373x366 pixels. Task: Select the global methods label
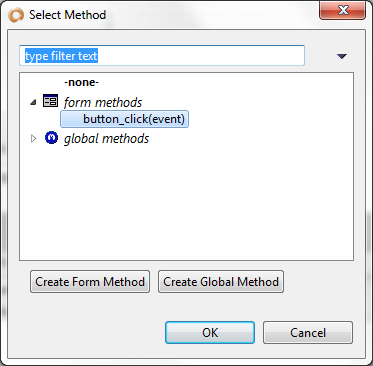coord(106,138)
